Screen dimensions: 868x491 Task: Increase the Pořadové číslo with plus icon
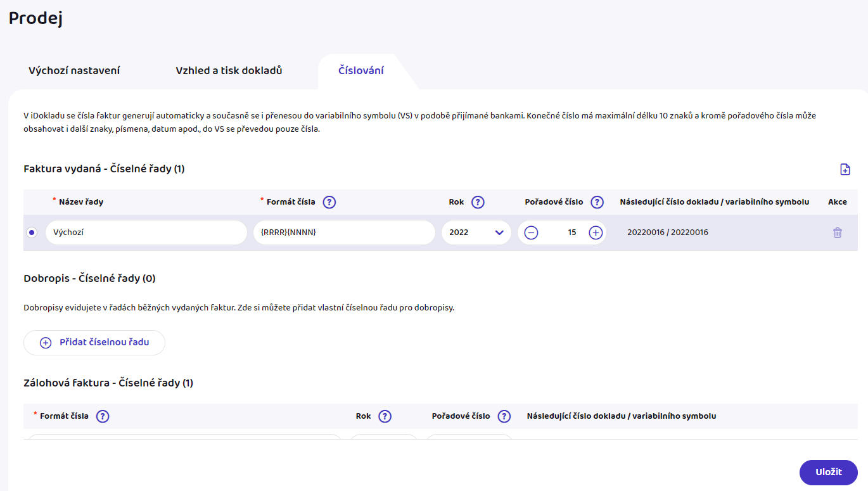click(595, 233)
